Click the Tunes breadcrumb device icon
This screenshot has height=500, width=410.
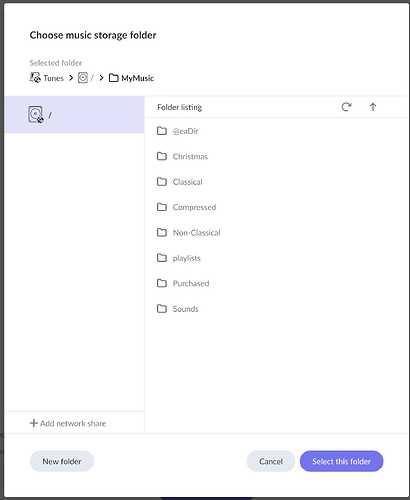pyautogui.click(x=35, y=78)
